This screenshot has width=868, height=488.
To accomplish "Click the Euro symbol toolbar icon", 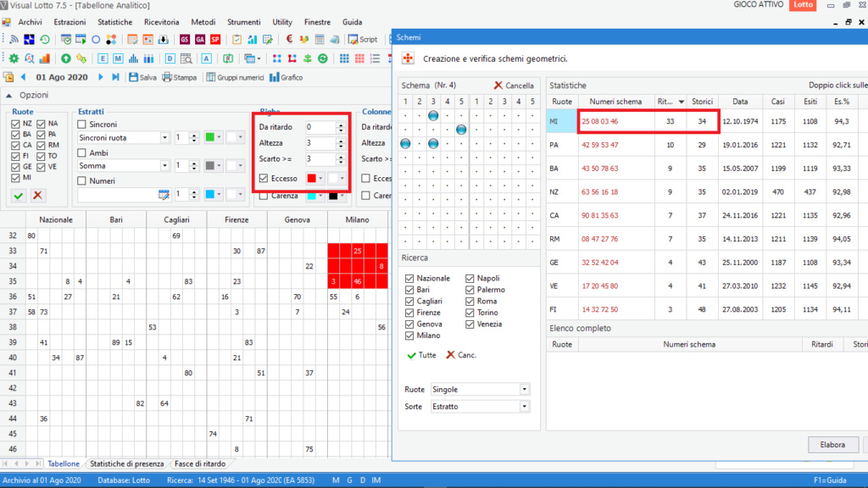I will click(x=289, y=39).
